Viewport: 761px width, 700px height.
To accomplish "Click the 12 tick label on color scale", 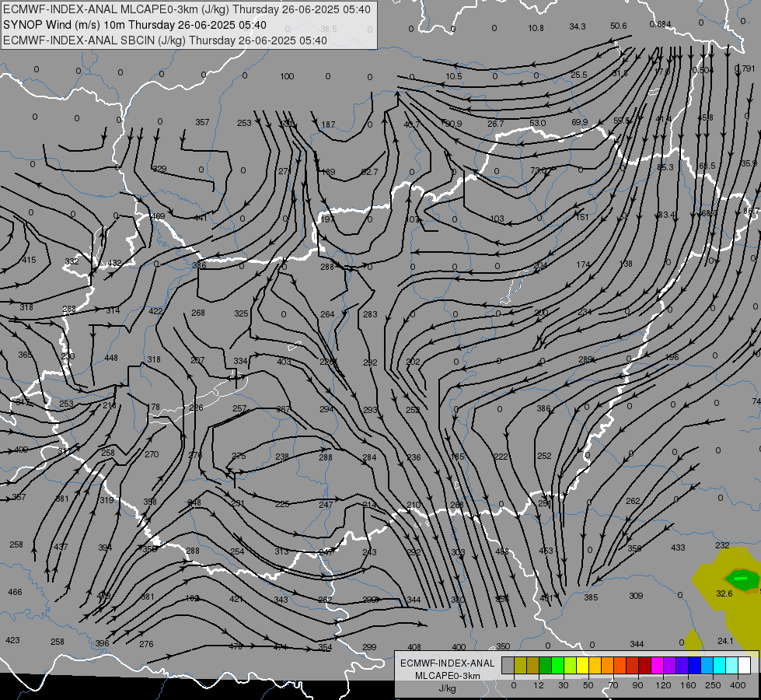I will pyautogui.click(x=538, y=685).
